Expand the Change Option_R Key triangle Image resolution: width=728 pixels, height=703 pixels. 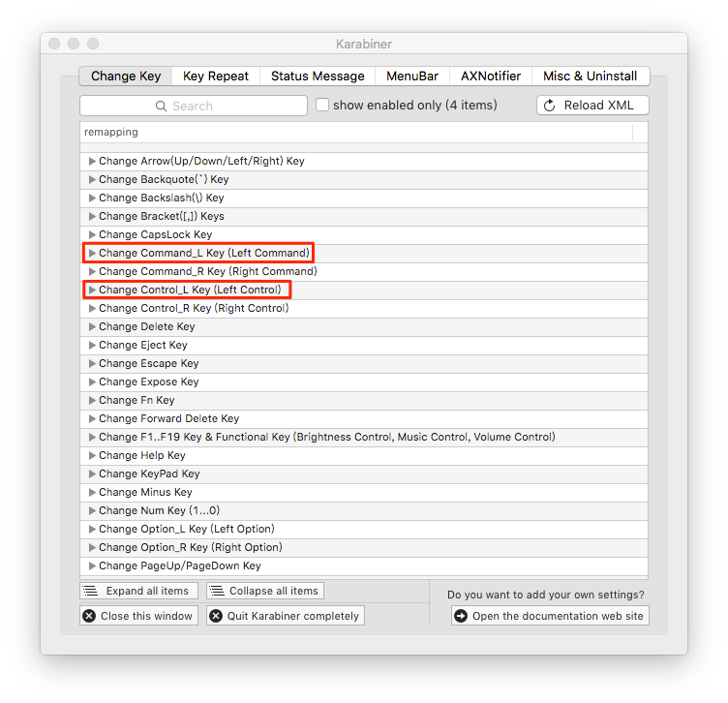pyautogui.click(x=92, y=547)
